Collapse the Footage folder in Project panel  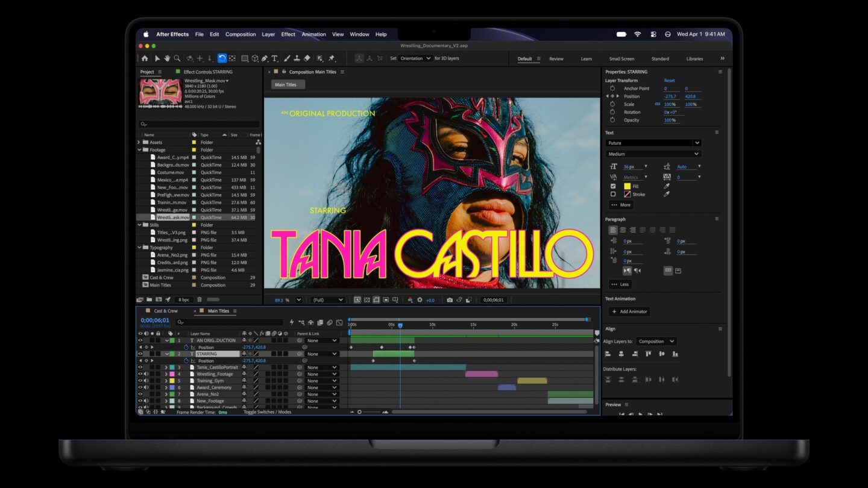tap(139, 150)
